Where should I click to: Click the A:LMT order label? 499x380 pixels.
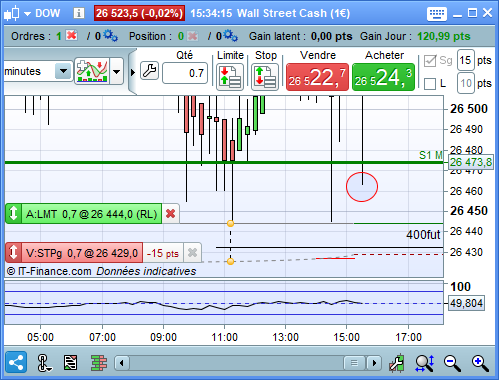coord(91,214)
